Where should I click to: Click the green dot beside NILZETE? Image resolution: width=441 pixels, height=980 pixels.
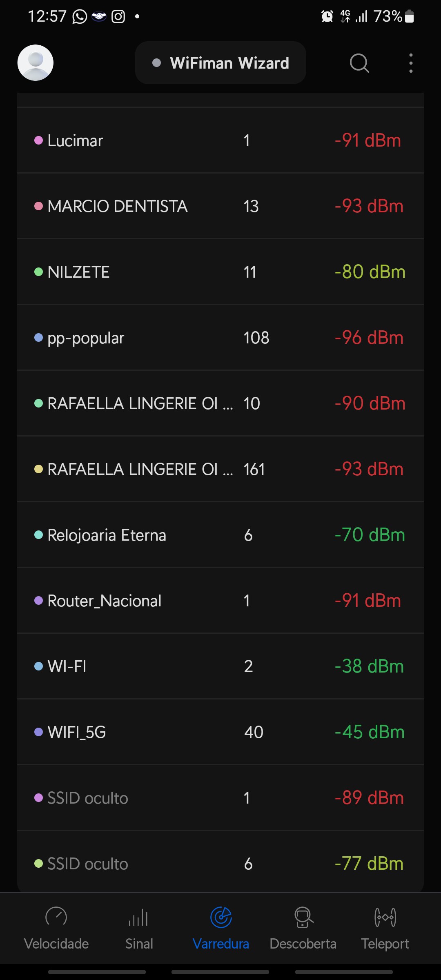pyautogui.click(x=39, y=272)
